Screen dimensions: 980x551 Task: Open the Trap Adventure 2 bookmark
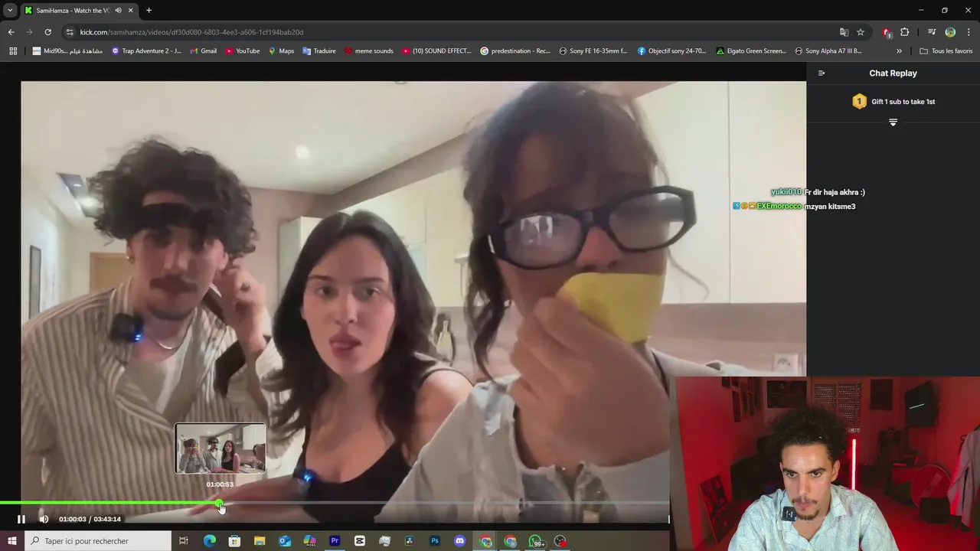point(146,51)
